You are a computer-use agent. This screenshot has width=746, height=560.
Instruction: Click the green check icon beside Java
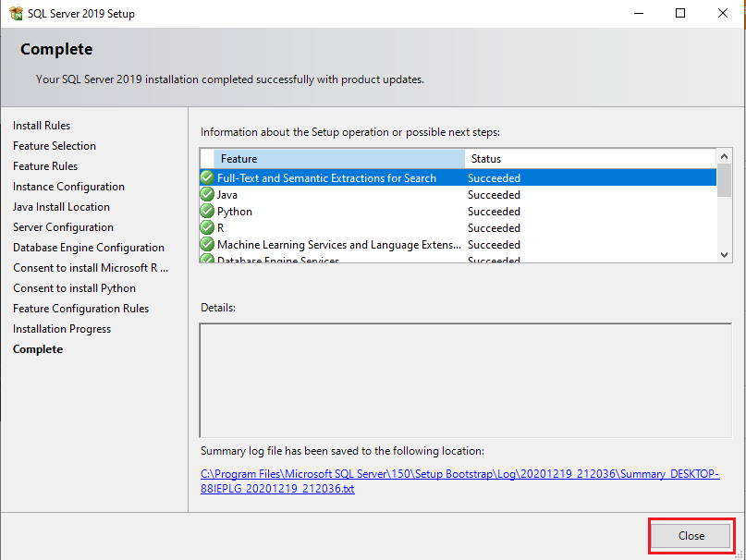coord(207,194)
